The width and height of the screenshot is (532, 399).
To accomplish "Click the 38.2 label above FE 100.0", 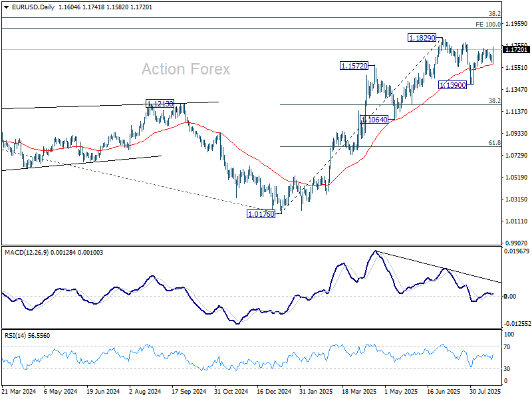I will (495, 14).
